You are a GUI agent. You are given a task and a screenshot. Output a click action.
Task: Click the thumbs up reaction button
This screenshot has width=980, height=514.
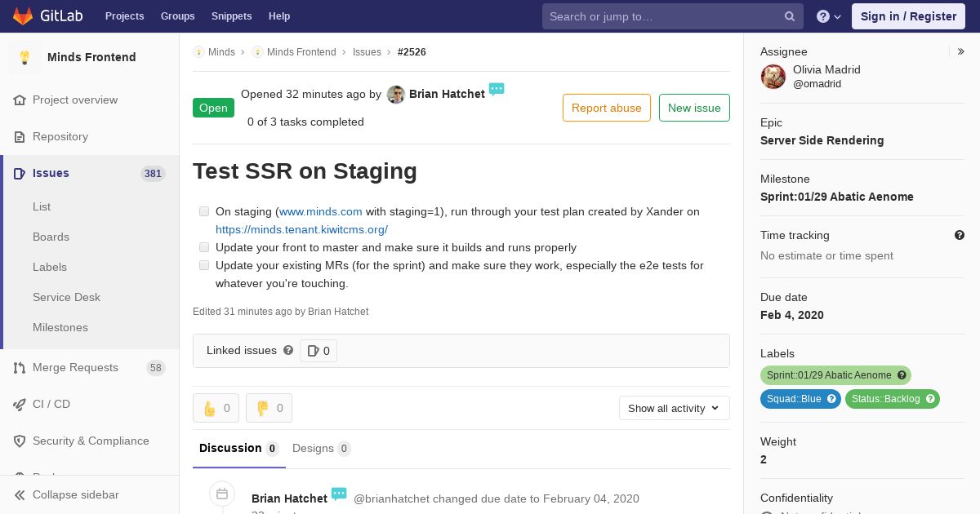click(x=216, y=408)
